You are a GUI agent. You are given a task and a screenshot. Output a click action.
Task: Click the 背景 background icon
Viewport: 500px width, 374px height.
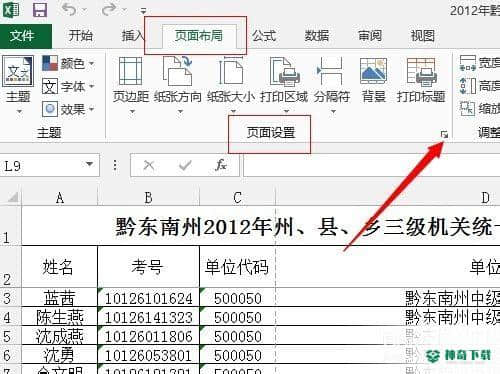click(x=373, y=80)
